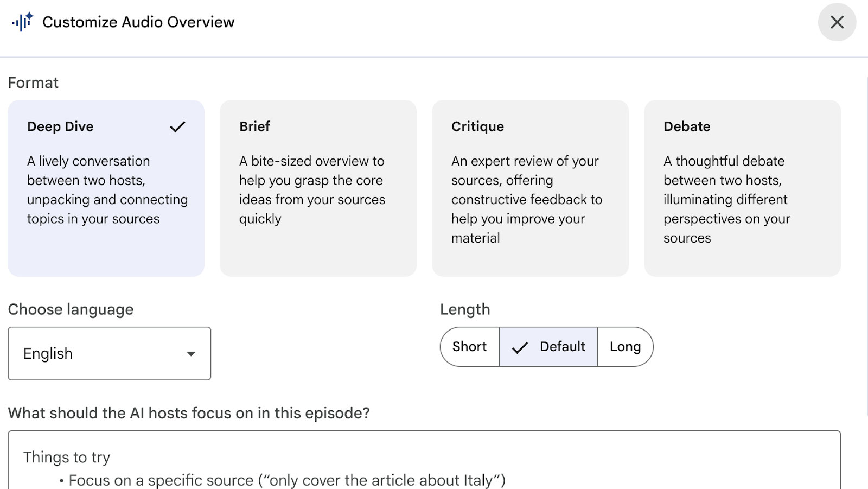
Task: Pick the Debate format card
Action: pos(742,188)
